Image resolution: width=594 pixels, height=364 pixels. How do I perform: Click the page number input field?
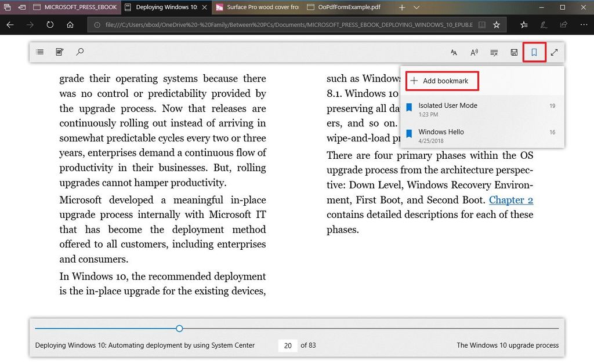tap(288, 345)
